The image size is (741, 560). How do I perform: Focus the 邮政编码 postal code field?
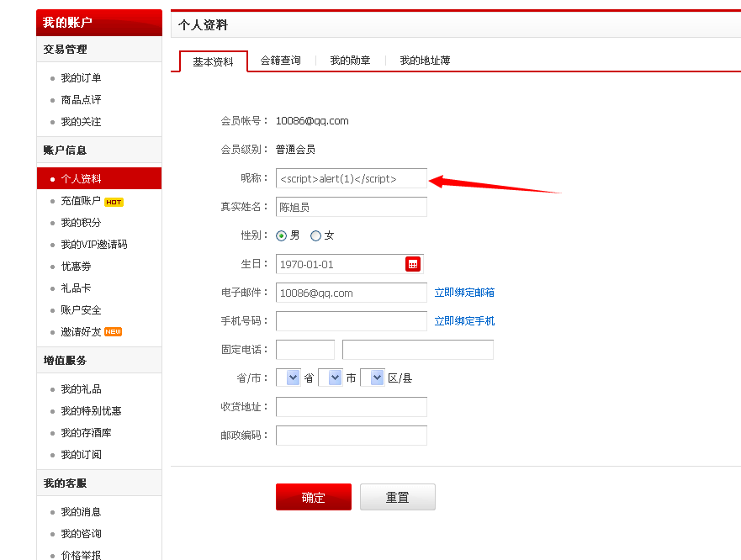coord(352,436)
